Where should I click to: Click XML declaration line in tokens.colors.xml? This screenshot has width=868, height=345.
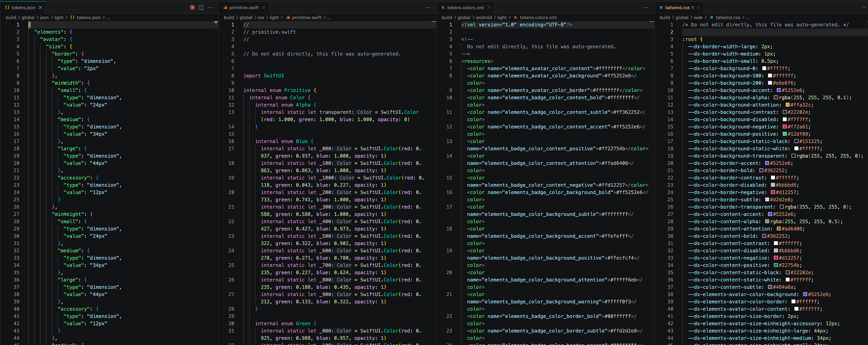click(517, 25)
